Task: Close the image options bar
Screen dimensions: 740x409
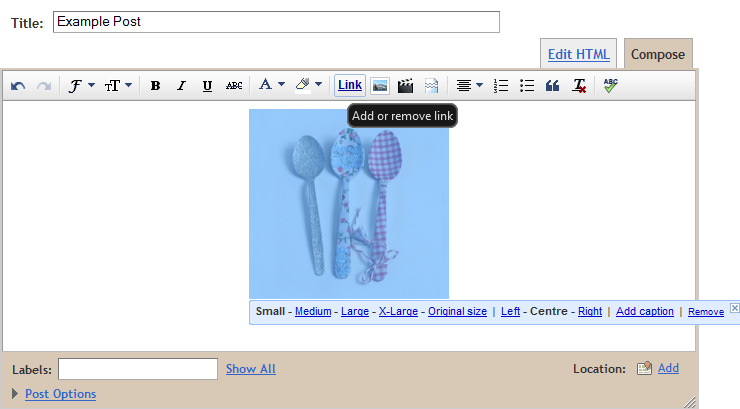Action: point(735,308)
